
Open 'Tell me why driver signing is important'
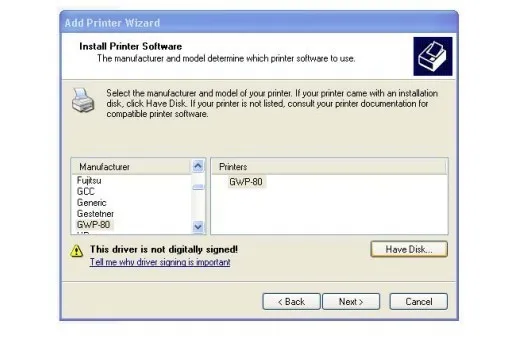(x=160, y=262)
